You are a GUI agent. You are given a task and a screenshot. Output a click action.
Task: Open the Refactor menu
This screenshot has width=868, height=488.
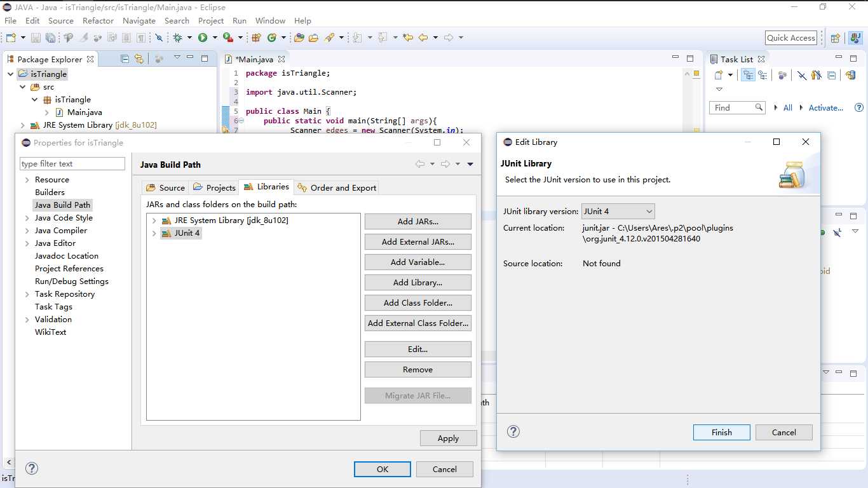click(x=98, y=20)
